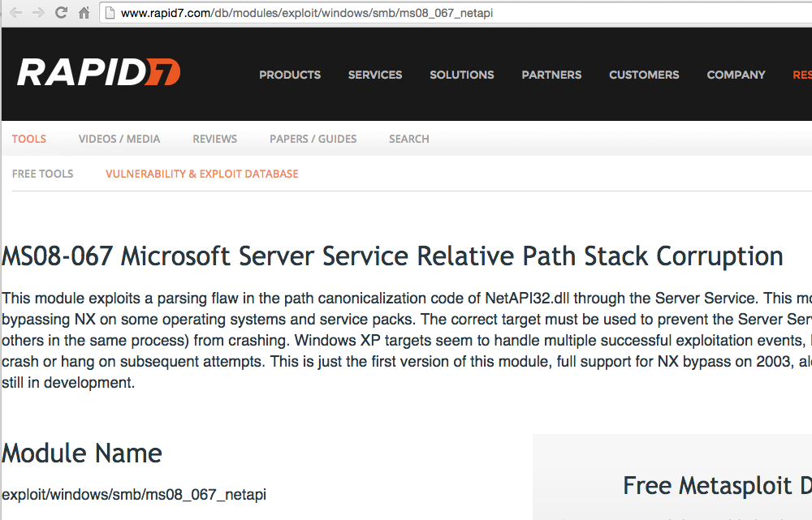This screenshot has width=812, height=520.
Task: Open the Search tab
Action: coord(409,139)
